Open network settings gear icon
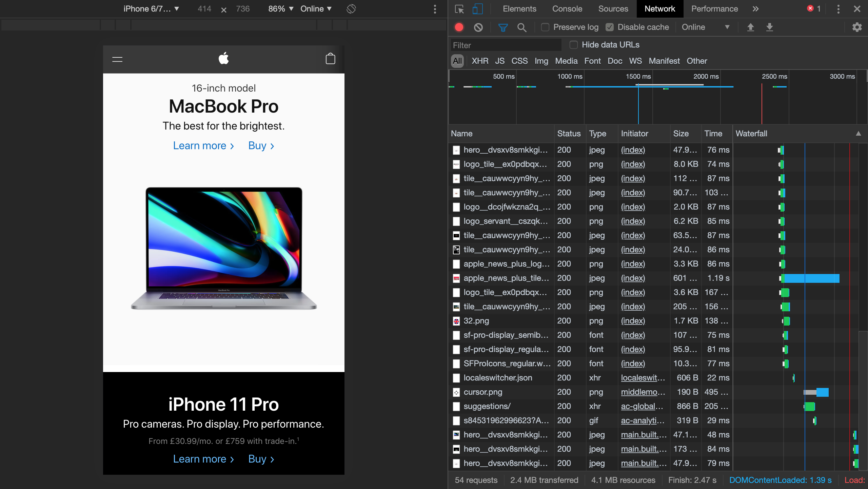 [857, 27]
